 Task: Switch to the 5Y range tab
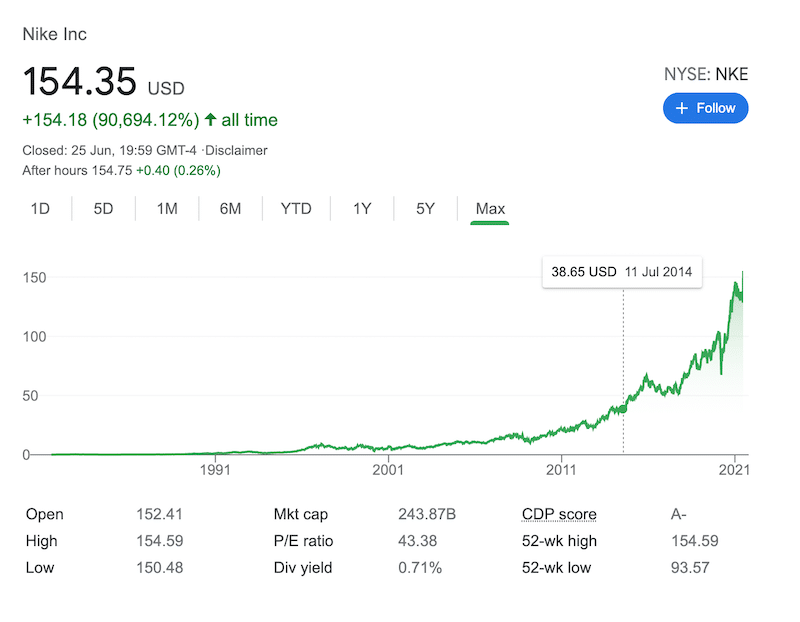[426, 209]
